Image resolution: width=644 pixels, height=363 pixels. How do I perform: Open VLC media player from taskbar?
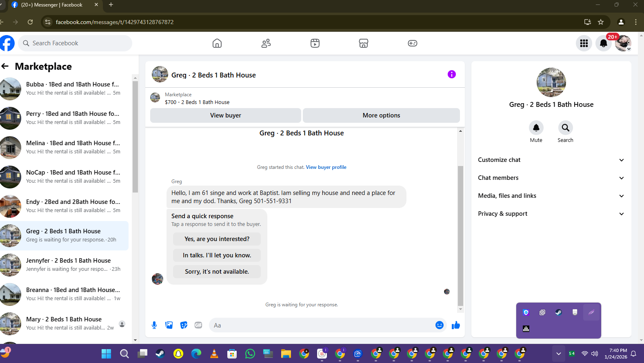coord(214,354)
